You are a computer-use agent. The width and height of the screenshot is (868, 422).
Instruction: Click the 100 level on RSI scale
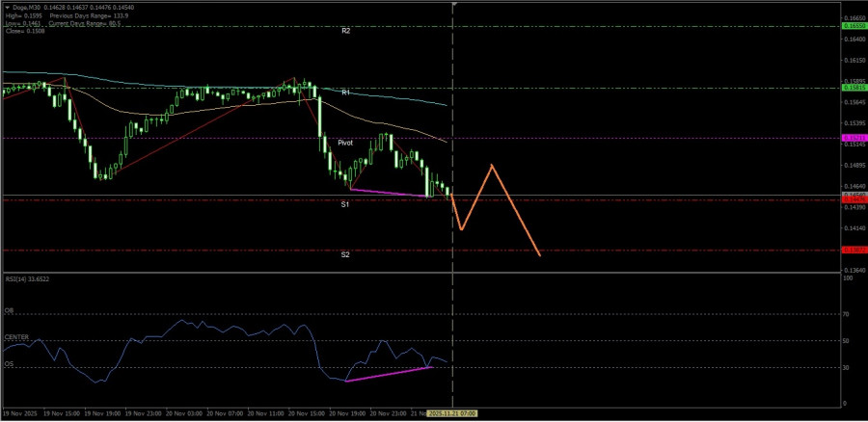[x=847, y=278]
